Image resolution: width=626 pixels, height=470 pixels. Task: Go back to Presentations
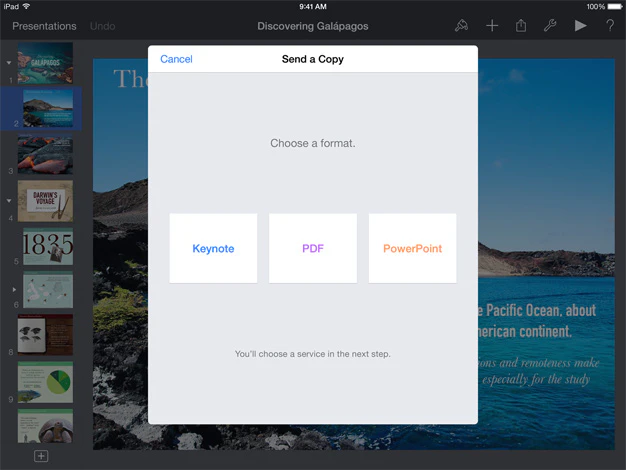pos(44,26)
